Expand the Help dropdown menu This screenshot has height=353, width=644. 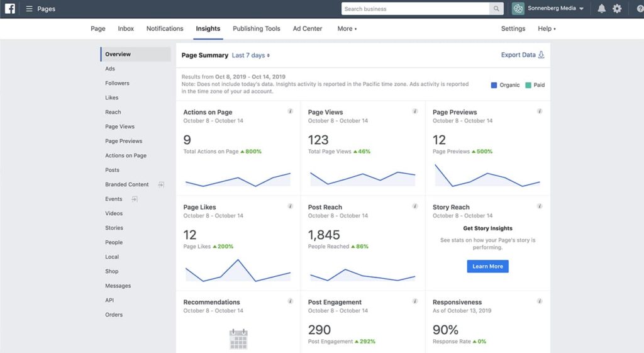coord(547,28)
